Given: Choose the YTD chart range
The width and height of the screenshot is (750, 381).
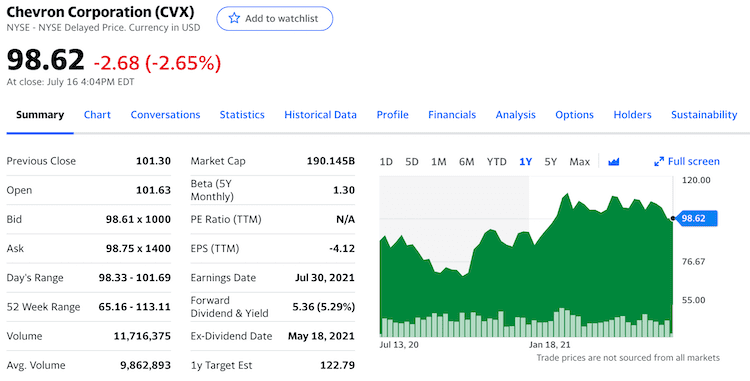Looking at the screenshot, I should coord(496,162).
